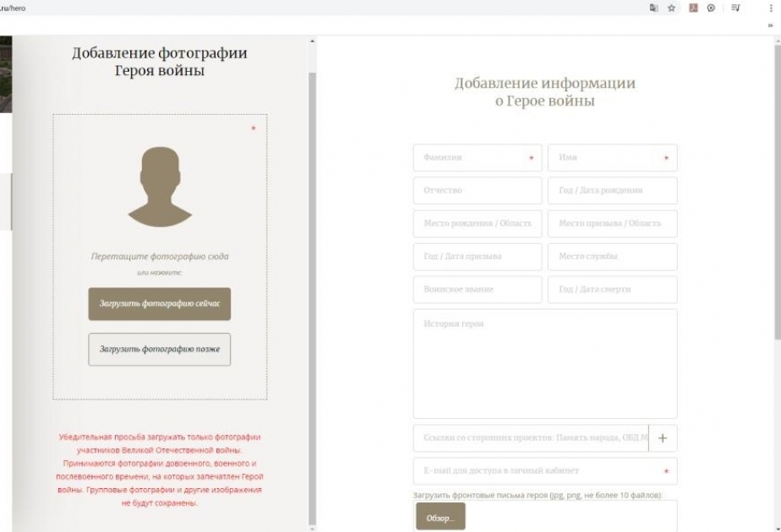
Task: Click the 'Добавление фотографии Героя войны' heading
Action: pyautogui.click(x=160, y=61)
